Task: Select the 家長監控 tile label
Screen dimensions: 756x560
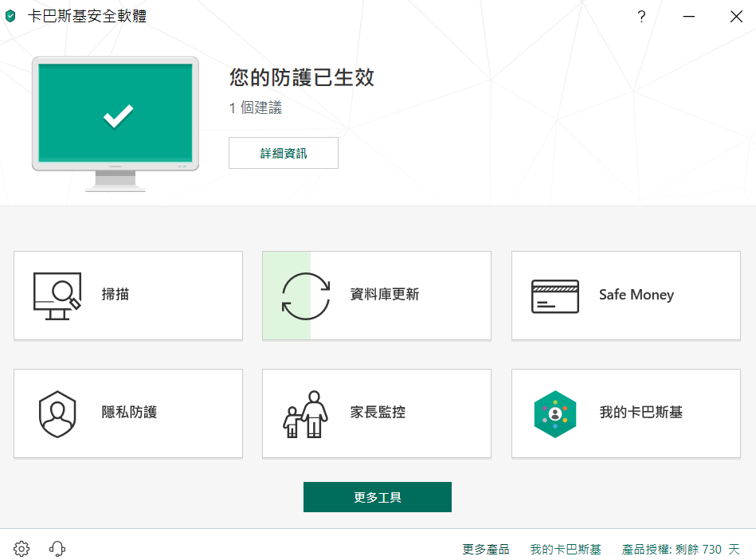Action: pyautogui.click(x=378, y=412)
